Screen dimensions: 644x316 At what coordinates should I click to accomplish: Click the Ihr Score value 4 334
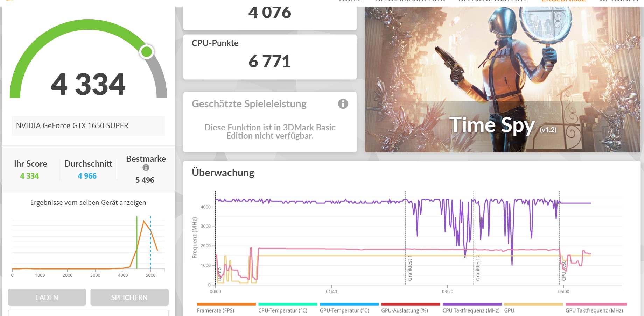click(29, 176)
